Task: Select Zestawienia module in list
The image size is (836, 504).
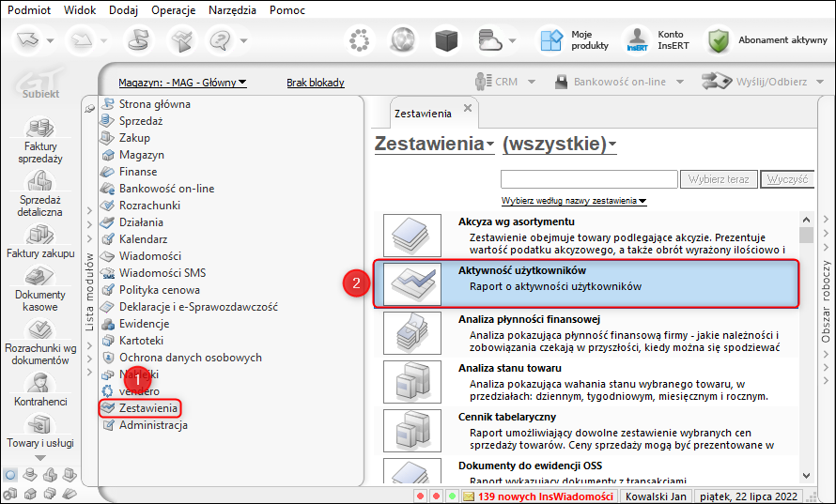Action: coord(147,408)
